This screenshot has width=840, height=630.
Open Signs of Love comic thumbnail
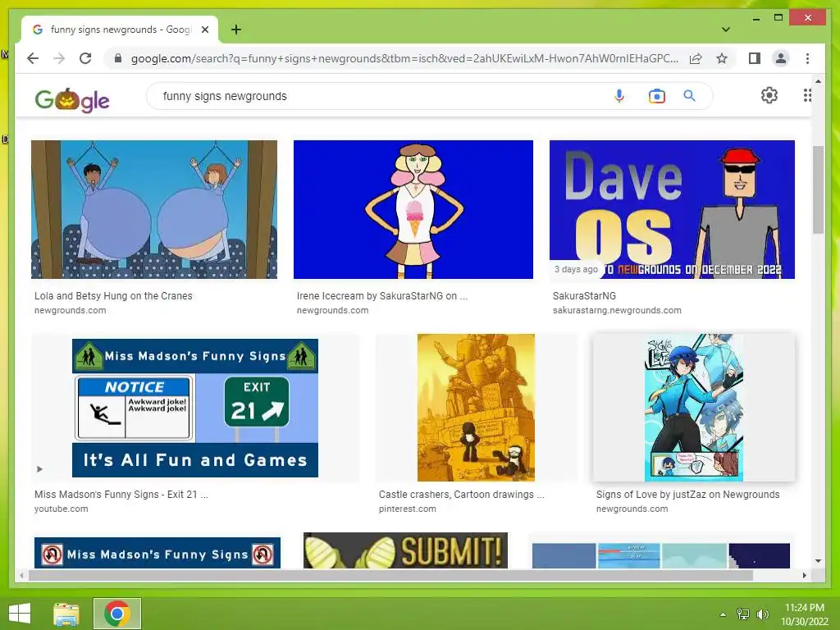pyautogui.click(x=693, y=408)
